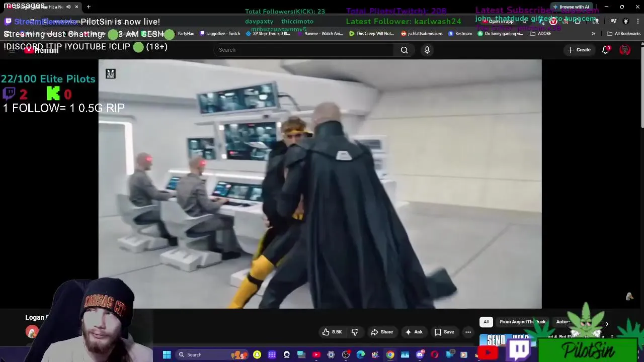Open saggotlive - Twitch bookmark
Screen dimensions: 644x362
click(x=220, y=34)
